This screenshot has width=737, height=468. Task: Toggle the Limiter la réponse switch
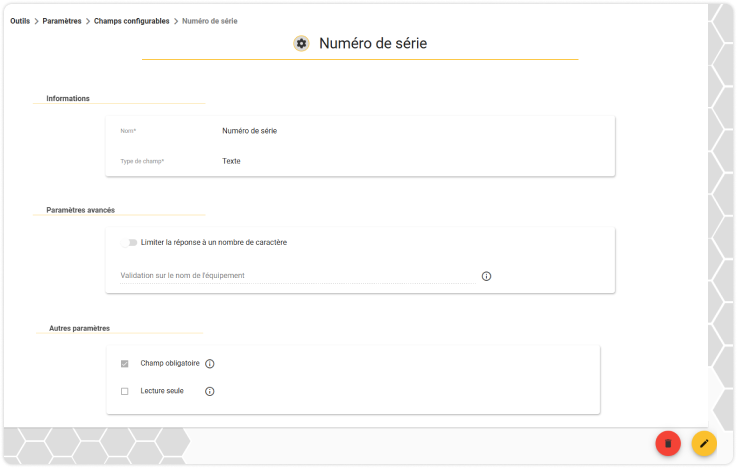pos(129,242)
